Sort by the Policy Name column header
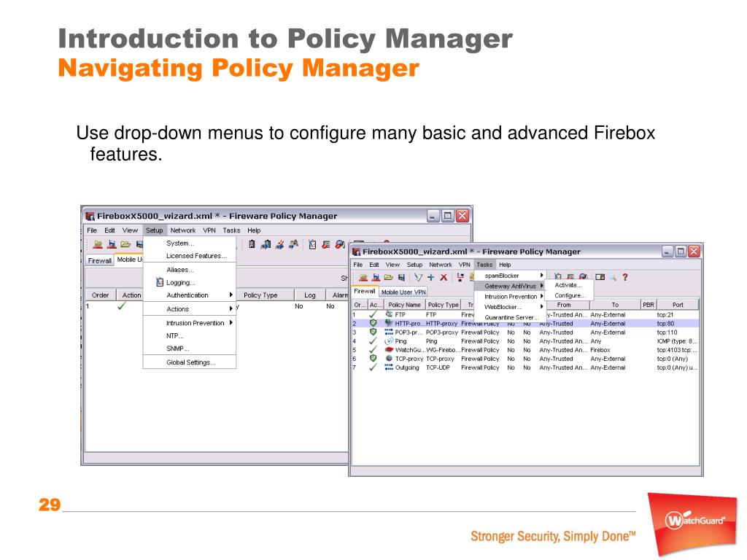The height and width of the screenshot is (560, 747). [404, 305]
